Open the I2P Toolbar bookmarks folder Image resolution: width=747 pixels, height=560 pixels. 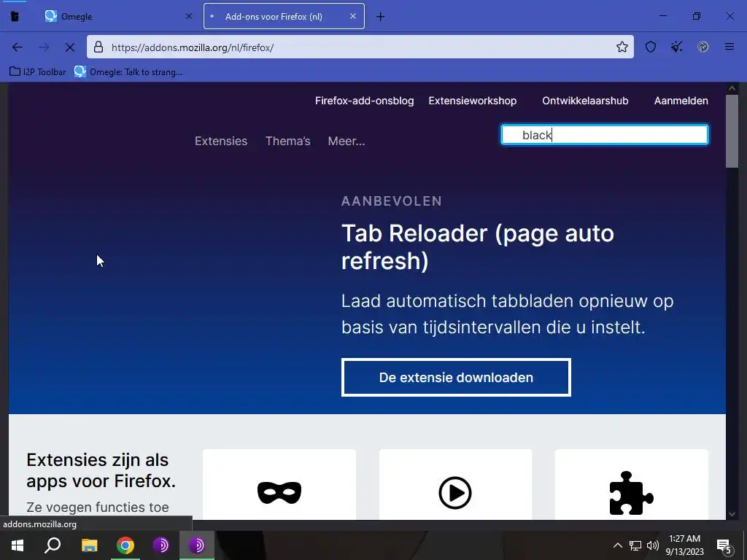coord(38,72)
